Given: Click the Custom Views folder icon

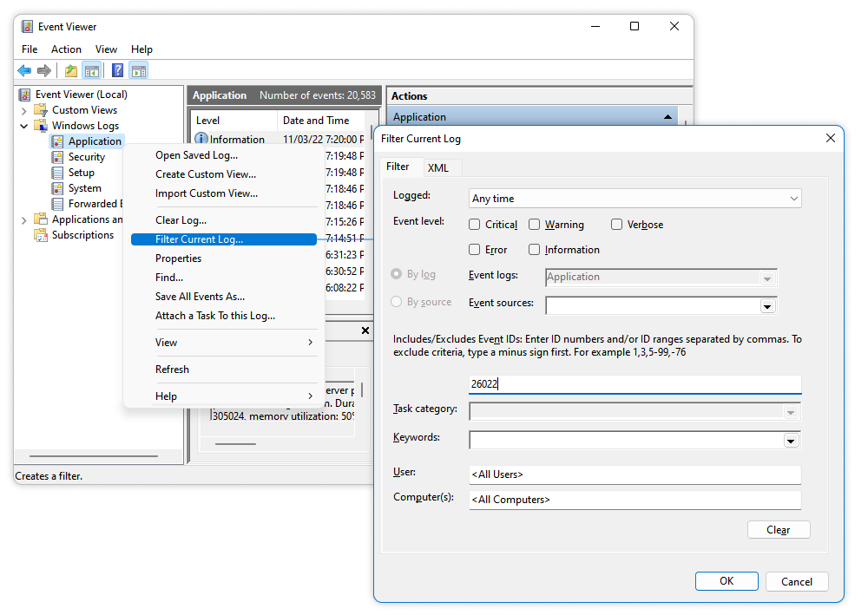Looking at the screenshot, I should pos(41,110).
